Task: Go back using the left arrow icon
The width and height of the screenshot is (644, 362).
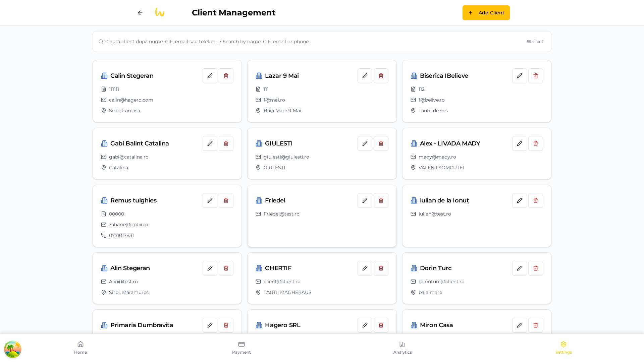Action: [140, 13]
